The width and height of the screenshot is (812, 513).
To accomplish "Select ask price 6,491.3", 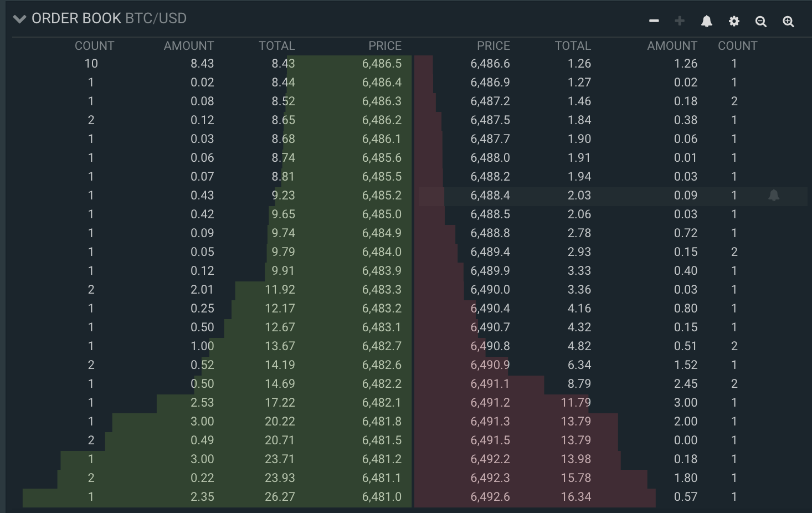I will point(490,422).
